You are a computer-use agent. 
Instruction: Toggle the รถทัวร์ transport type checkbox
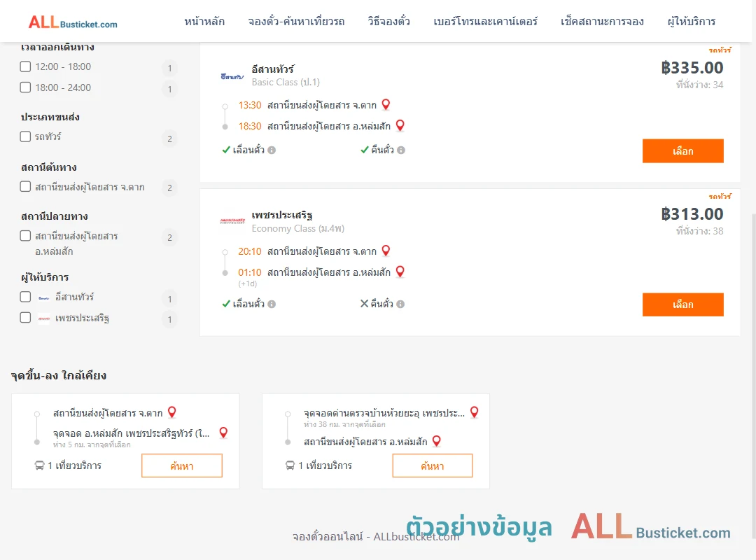coord(26,136)
